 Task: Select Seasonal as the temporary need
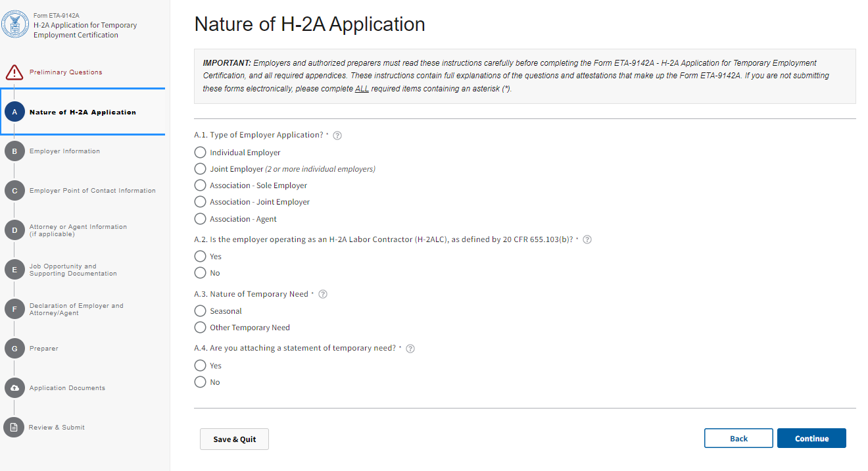201,311
